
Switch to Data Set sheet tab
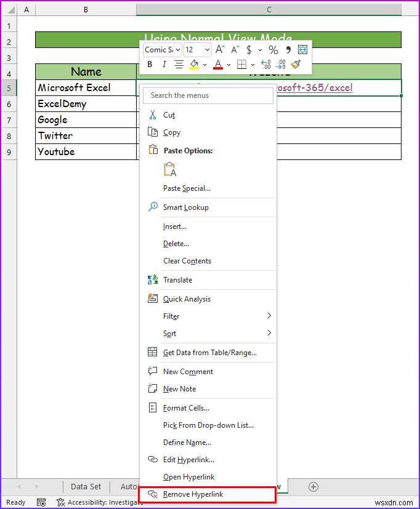pos(86,487)
